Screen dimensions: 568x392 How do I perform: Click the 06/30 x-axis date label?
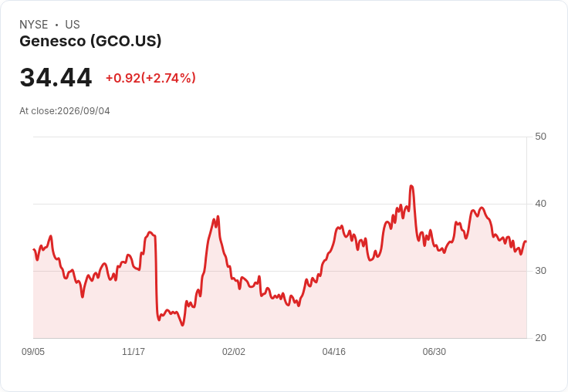[434, 352]
